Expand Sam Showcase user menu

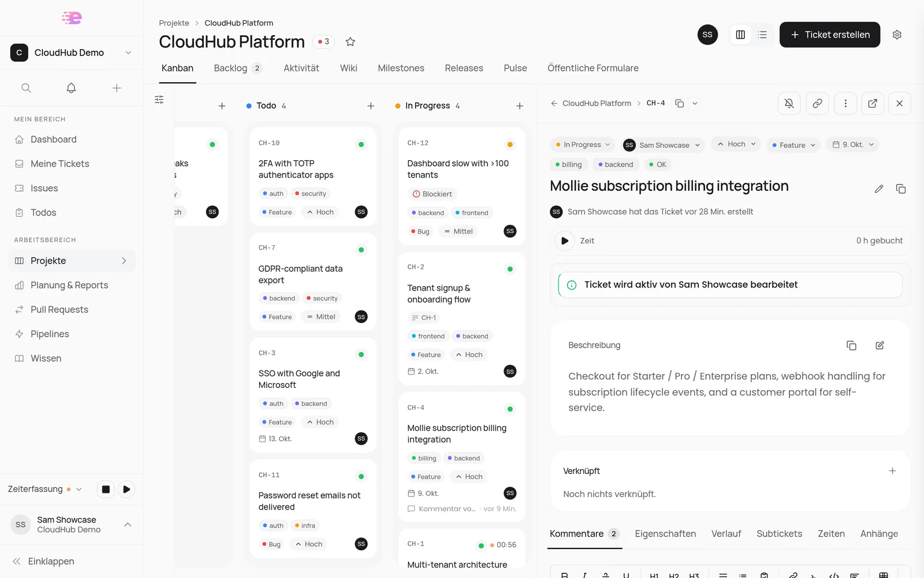pos(72,524)
